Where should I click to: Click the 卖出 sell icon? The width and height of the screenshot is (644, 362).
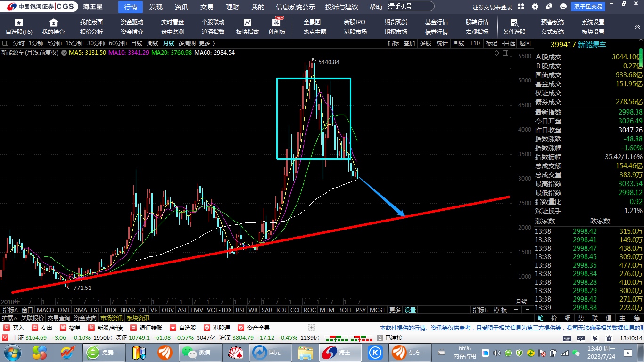click(x=35, y=328)
